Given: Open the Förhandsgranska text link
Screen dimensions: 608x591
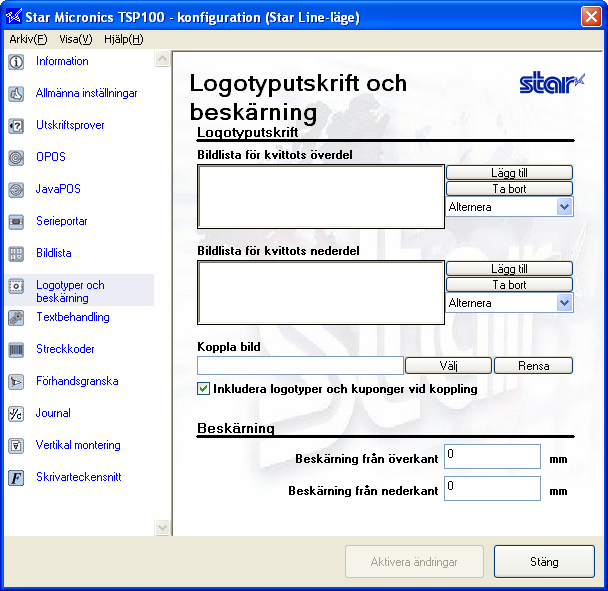Looking at the screenshot, I should tap(77, 381).
